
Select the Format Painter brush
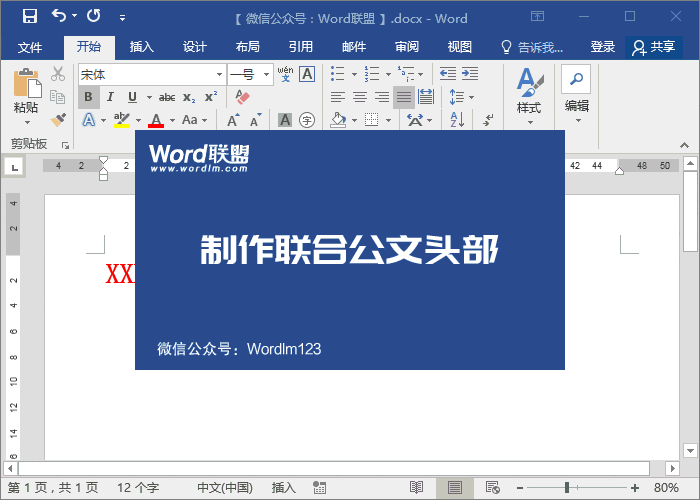58,120
